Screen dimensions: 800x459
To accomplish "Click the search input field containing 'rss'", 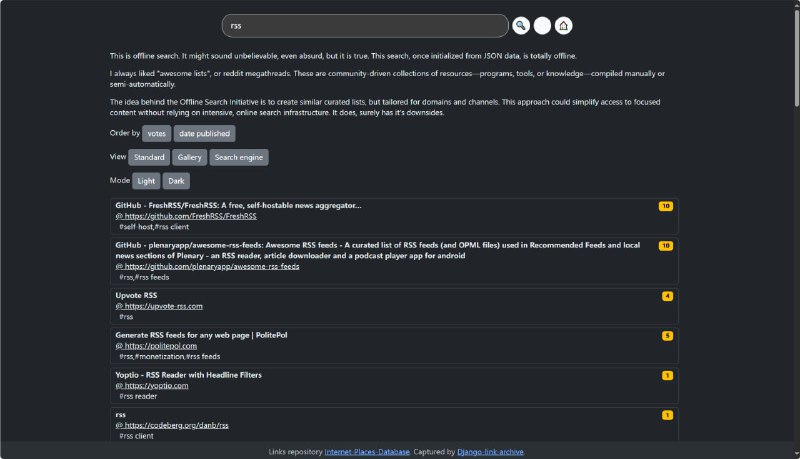I will point(365,26).
